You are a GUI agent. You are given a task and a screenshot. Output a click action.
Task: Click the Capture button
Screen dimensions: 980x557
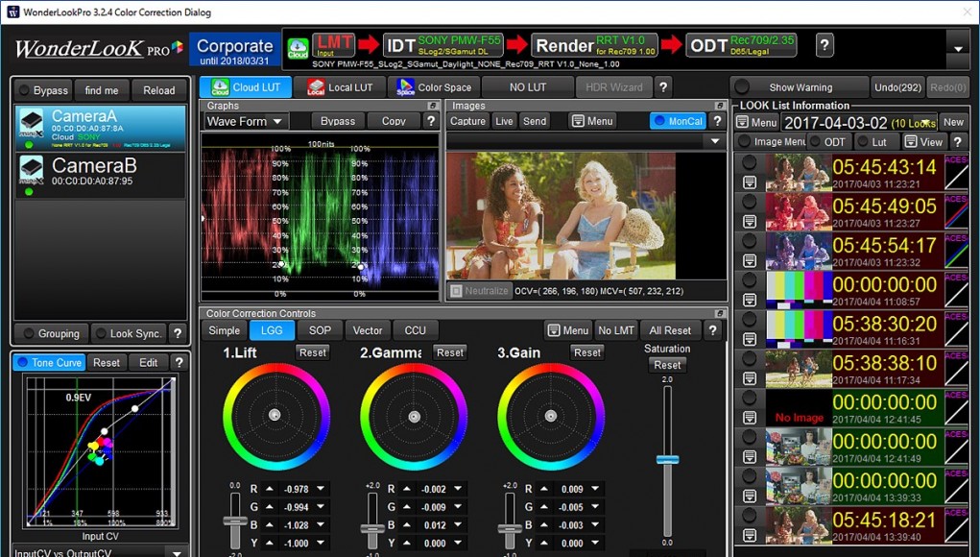pos(467,121)
